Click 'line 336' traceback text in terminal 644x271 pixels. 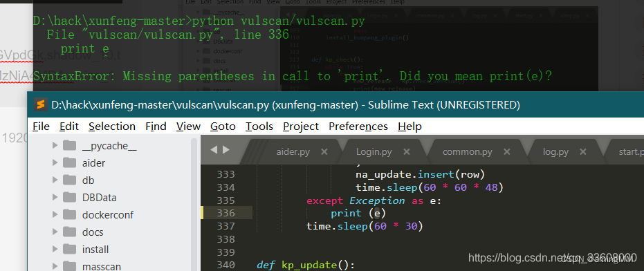coord(261,35)
